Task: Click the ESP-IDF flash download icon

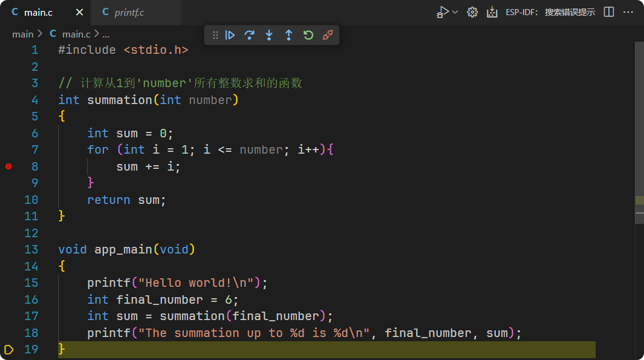Action: (492, 12)
